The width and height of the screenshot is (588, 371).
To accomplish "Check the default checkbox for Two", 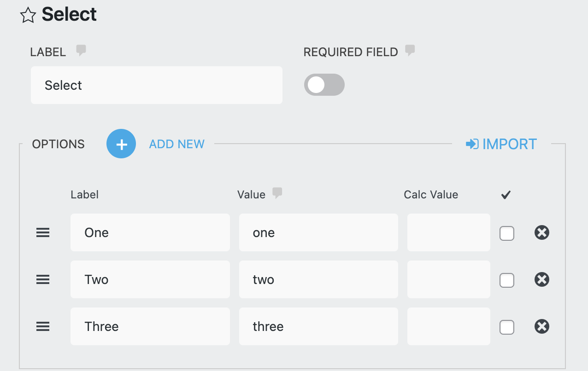I will pyautogui.click(x=506, y=280).
